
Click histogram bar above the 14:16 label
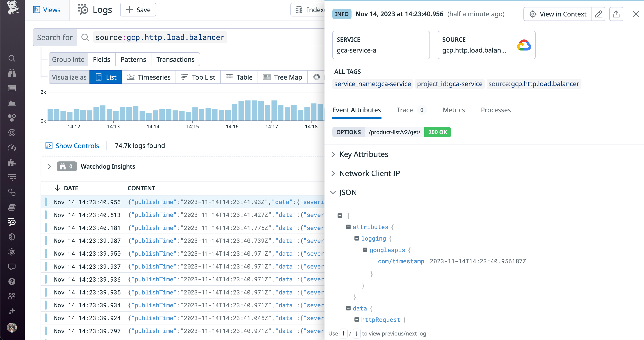(235, 112)
